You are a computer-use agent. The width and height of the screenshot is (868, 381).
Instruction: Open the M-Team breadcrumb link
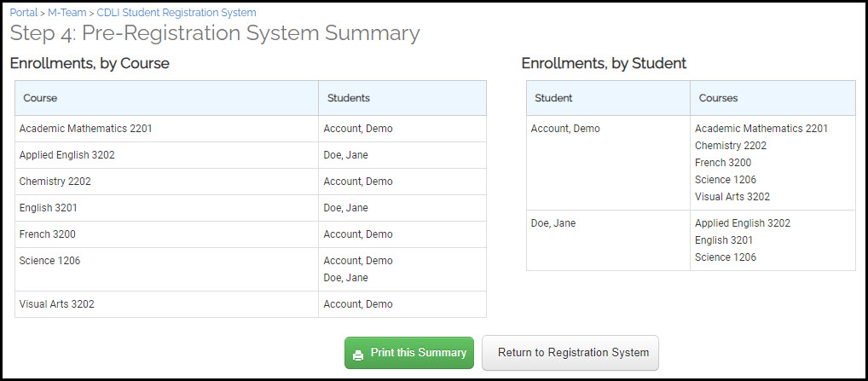(x=67, y=12)
